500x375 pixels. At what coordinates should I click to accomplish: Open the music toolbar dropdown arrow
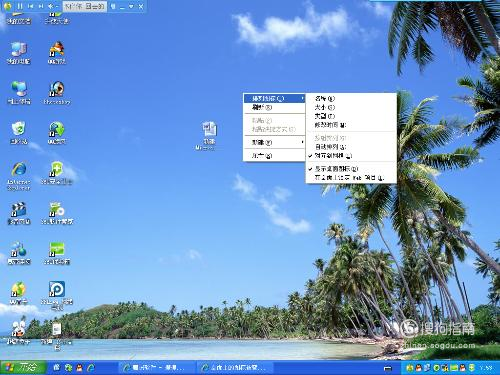pos(132,6)
